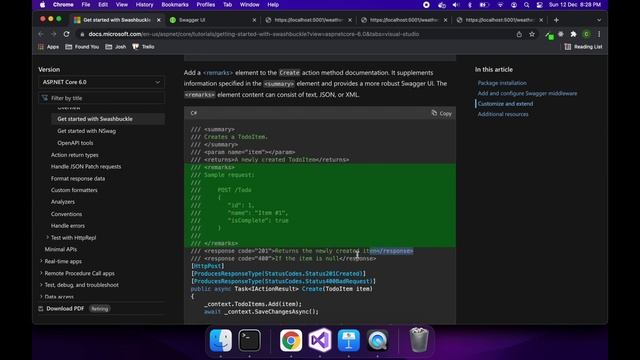Open the Apple menu

point(42,5)
